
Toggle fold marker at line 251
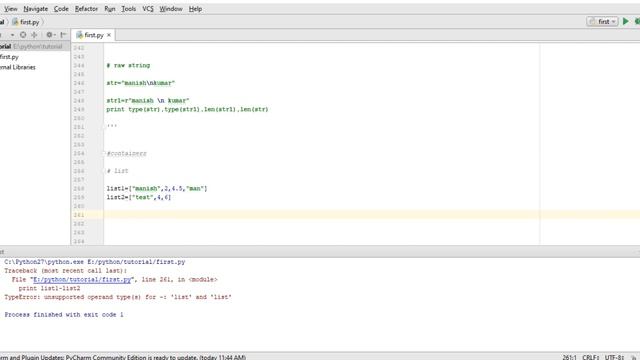tap(104, 127)
